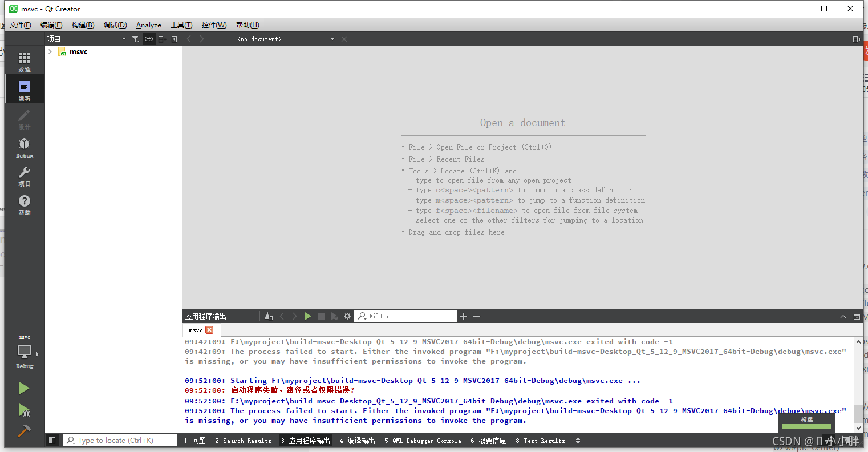Attach debugger from output toolbar
The width and height of the screenshot is (868, 452).
tap(334, 316)
